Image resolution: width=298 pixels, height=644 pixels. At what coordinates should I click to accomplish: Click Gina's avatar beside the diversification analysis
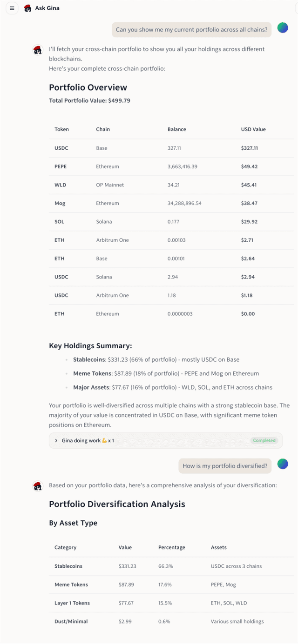(x=38, y=486)
